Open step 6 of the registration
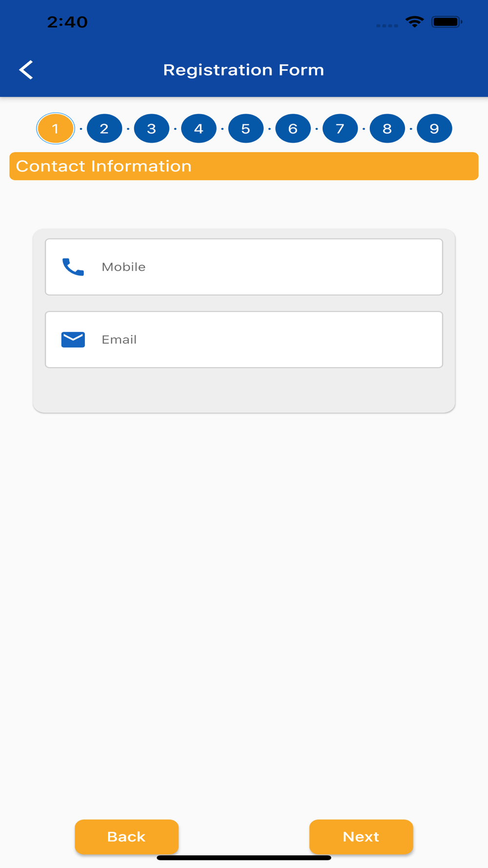Image resolution: width=488 pixels, height=868 pixels. (x=293, y=128)
